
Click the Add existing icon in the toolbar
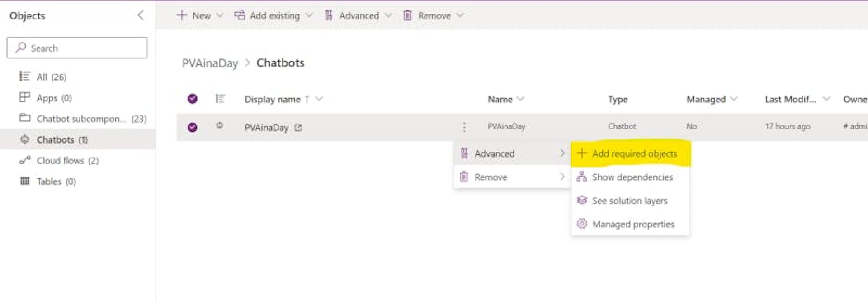coord(240,15)
